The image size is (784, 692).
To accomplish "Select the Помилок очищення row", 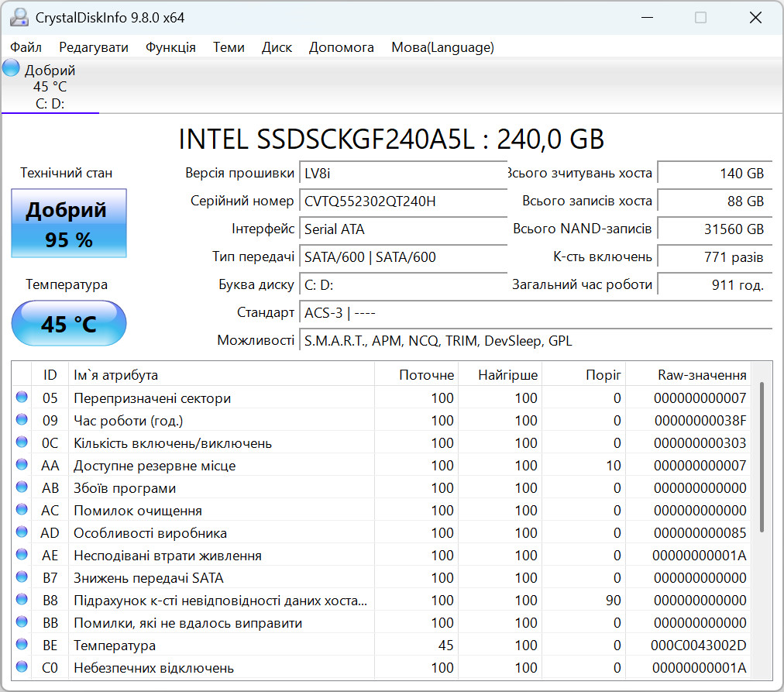I will (x=383, y=511).
